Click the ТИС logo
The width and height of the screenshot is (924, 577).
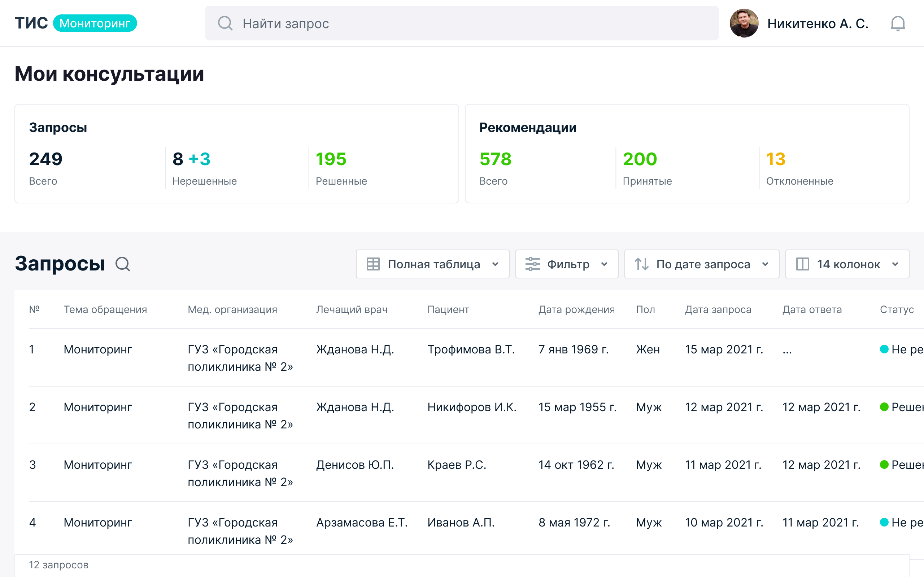(x=31, y=23)
